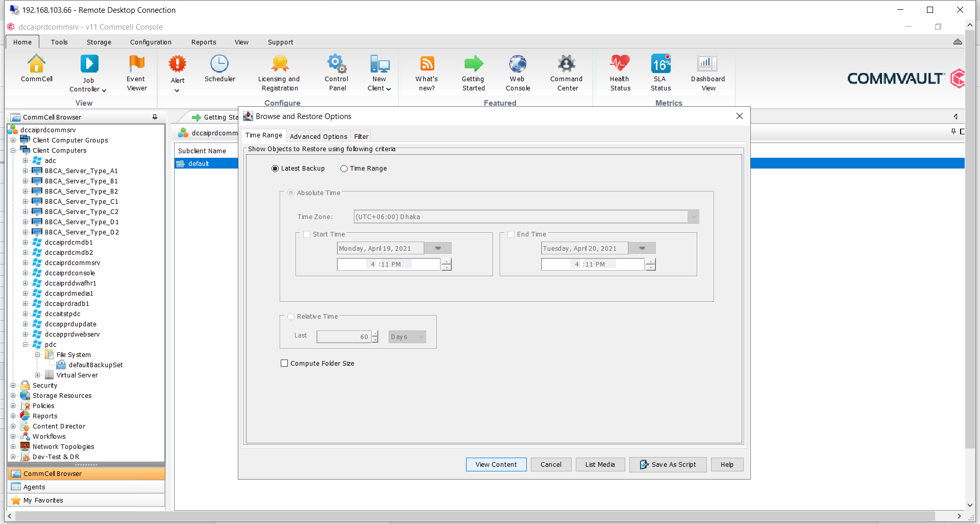Switch to the Tools ribbon tab
This screenshot has width=980, height=524.
[59, 42]
